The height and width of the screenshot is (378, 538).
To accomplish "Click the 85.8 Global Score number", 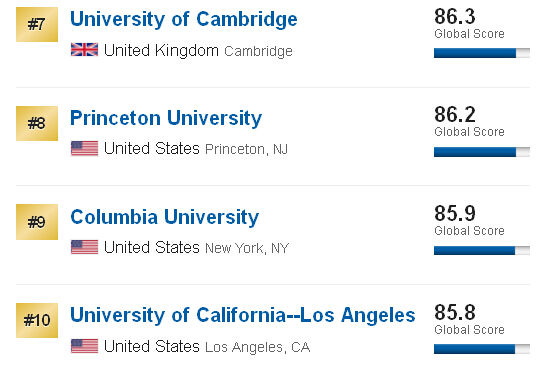I will click(455, 312).
